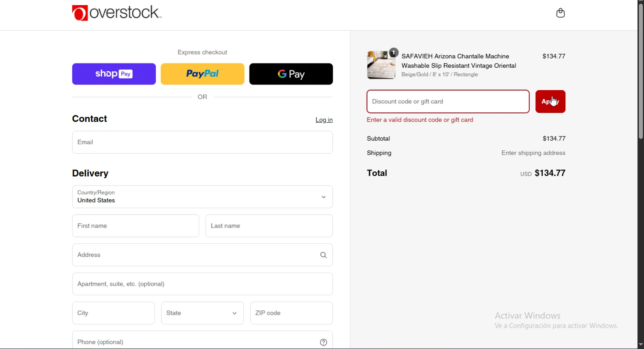Click the Enter shipping address text
This screenshot has height=349, width=644.
tap(533, 153)
